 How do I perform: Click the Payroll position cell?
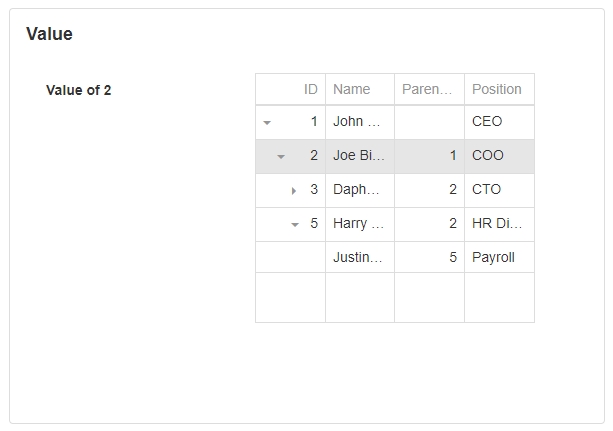click(498, 258)
